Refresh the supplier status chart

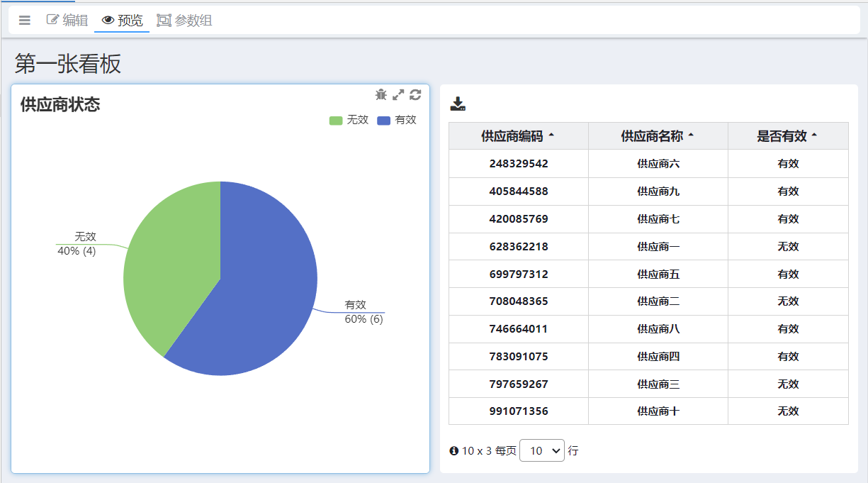click(415, 95)
